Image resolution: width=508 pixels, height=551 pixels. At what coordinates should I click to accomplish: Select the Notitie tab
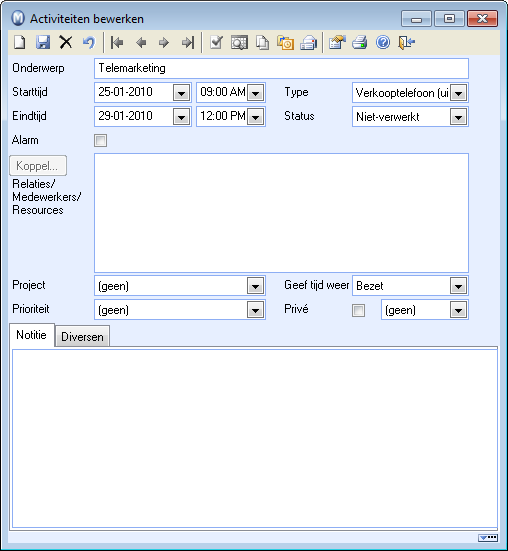click(32, 335)
